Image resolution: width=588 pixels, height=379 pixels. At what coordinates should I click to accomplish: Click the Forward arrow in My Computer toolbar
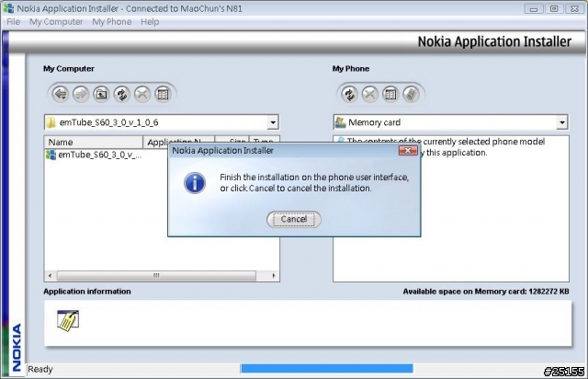81,94
